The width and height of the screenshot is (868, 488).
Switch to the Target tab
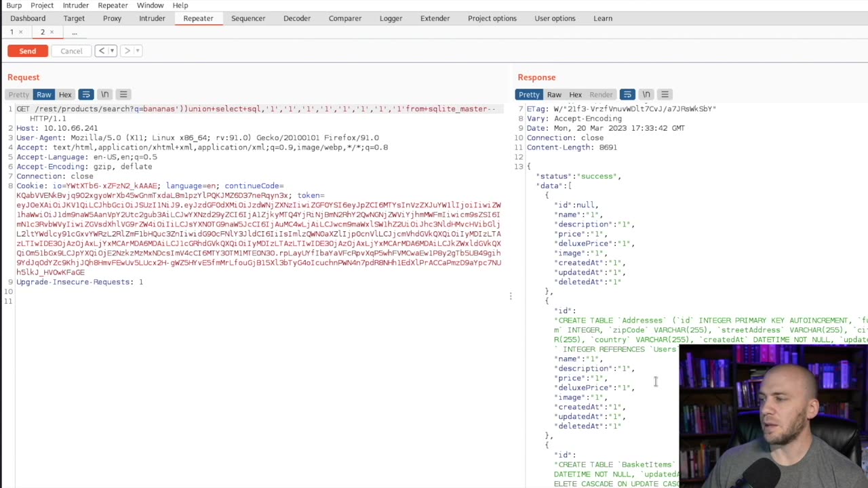[74, 18]
